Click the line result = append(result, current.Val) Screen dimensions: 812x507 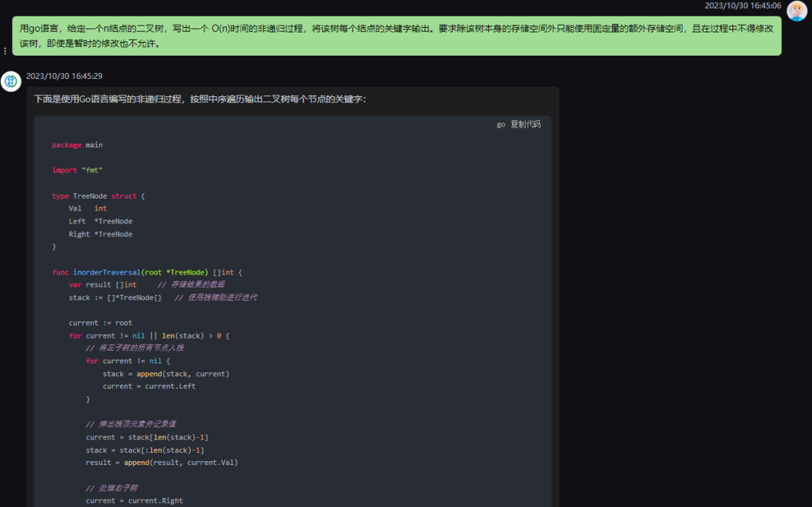click(x=162, y=463)
